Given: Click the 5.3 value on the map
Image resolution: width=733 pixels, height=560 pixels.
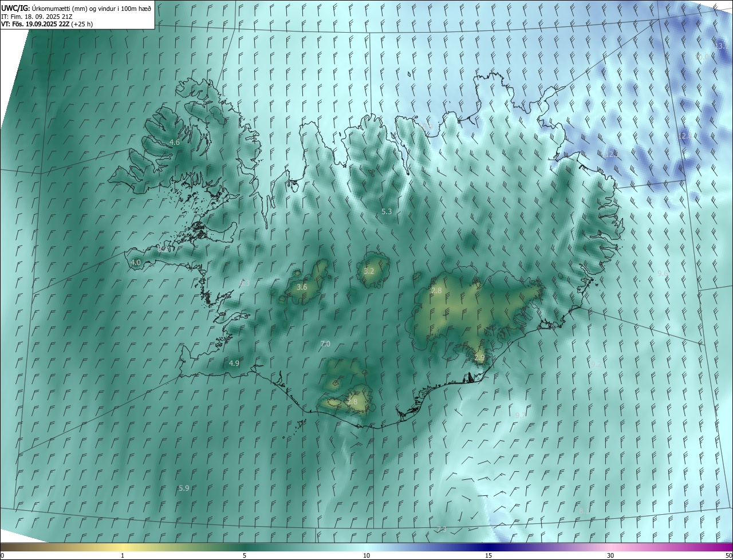Looking at the screenshot, I should pos(387,212).
